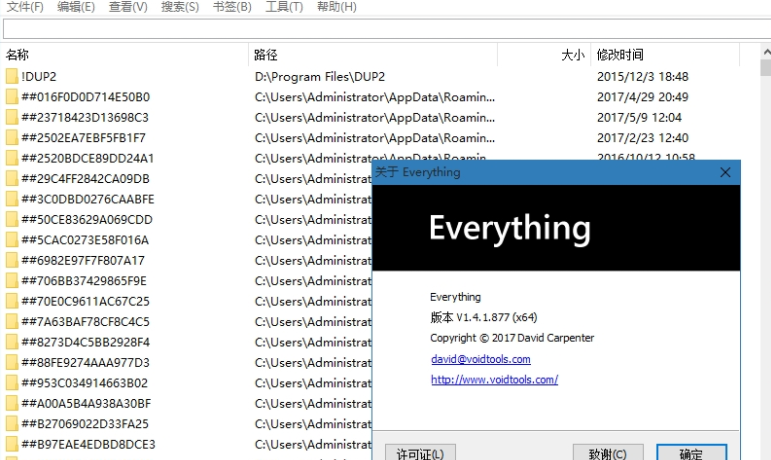Select the ##88FE9274AAA977D3 folder name

click(86, 363)
